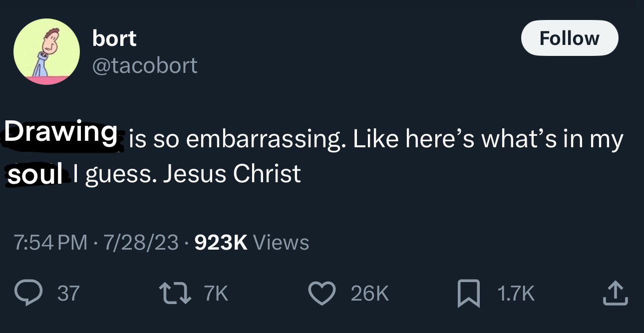Click the 7/28/23 post date
Screen dimensions: 644x333
(x=141, y=243)
